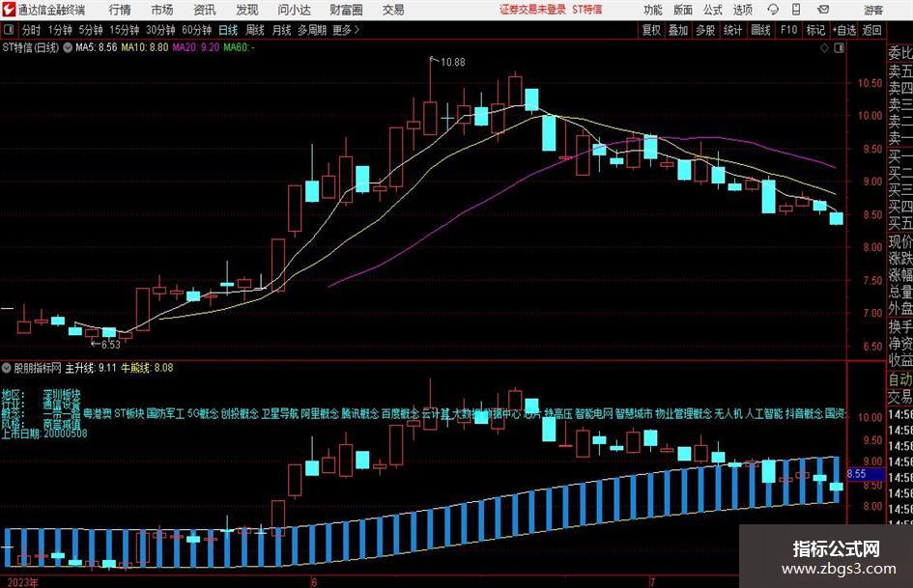Click the 叠加 overlay button

678,30
